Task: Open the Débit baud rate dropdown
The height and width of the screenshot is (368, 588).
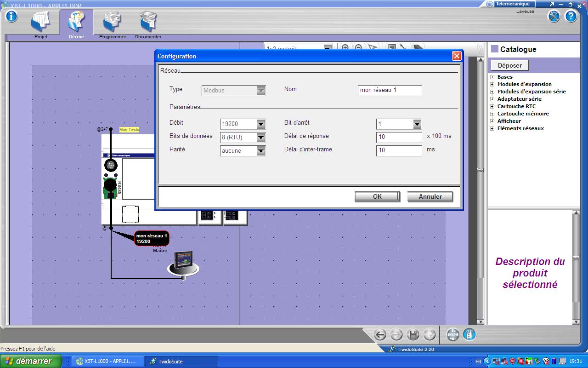Action: (261, 124)
